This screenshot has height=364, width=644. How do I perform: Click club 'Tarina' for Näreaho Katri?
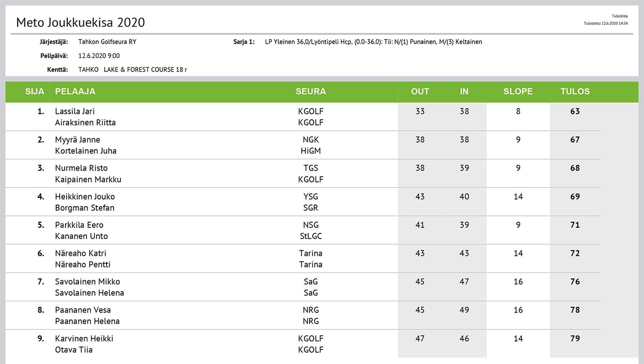point(311,253)
